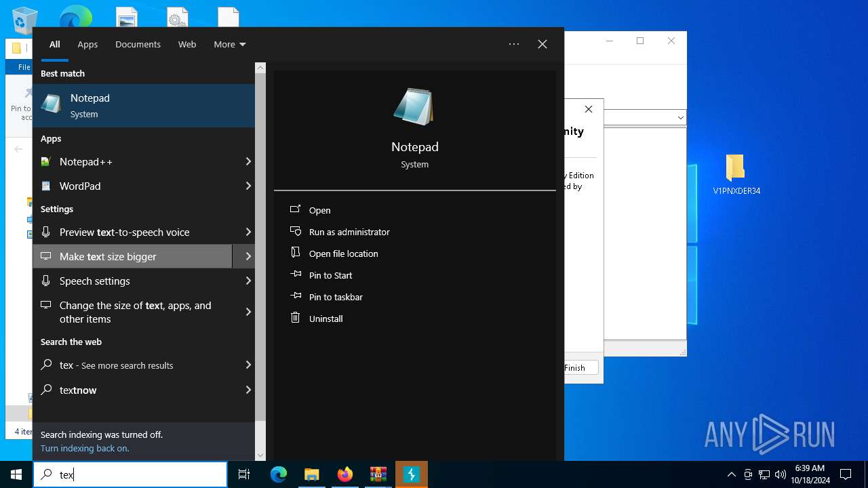Image resolution: width=868 pixels, height=488 pixels.
Task: Expand Preview text-to-speech voice arrow
Action: tap(248, 232)
